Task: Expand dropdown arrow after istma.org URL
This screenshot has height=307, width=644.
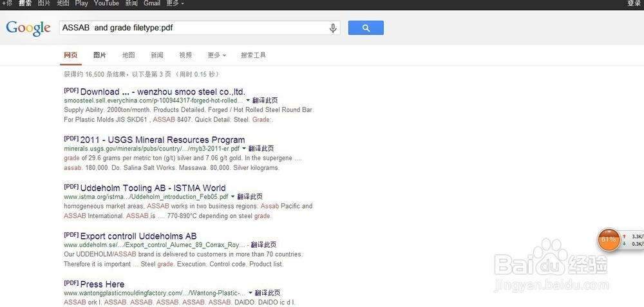Action: click(233, 196)
